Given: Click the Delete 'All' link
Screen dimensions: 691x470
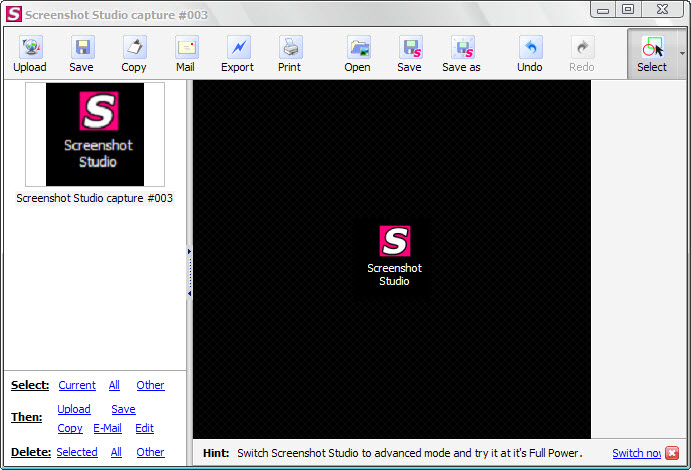Looking at the screenshot, I should pos(116,452).
